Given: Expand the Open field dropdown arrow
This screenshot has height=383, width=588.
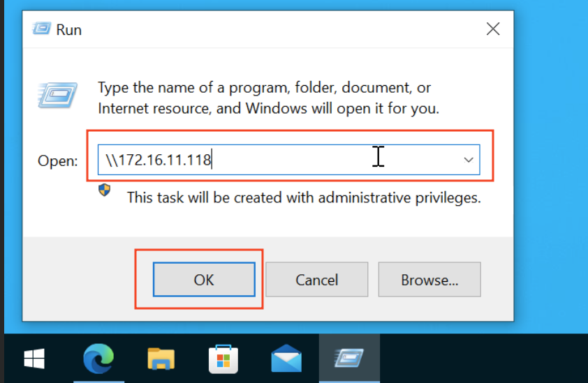Looking at the screenshot, I should (x=469, y=160).
